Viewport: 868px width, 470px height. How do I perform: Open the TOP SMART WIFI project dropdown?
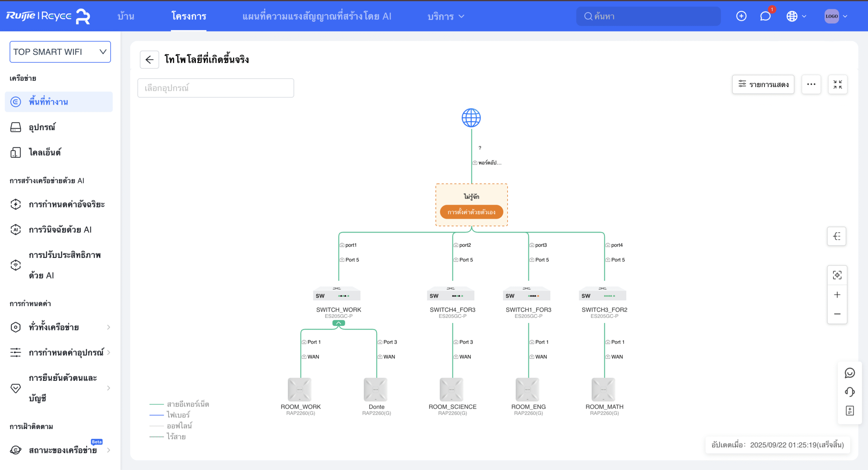(60, 52)
